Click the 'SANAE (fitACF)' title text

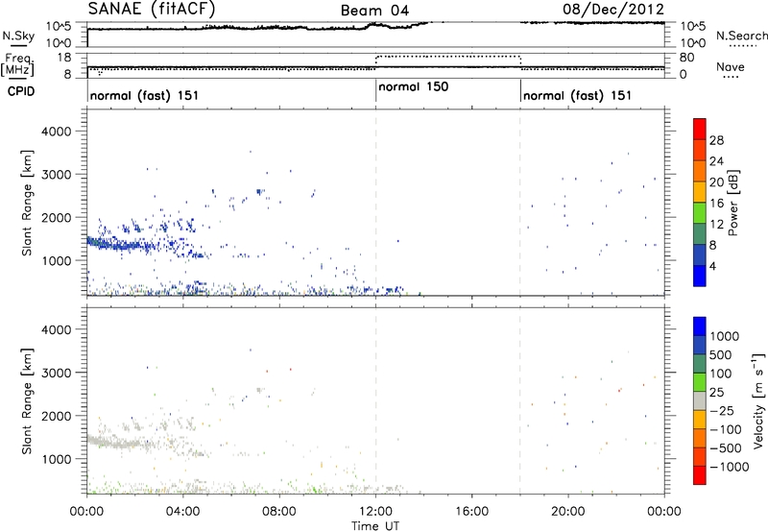(x=152, y=9)
